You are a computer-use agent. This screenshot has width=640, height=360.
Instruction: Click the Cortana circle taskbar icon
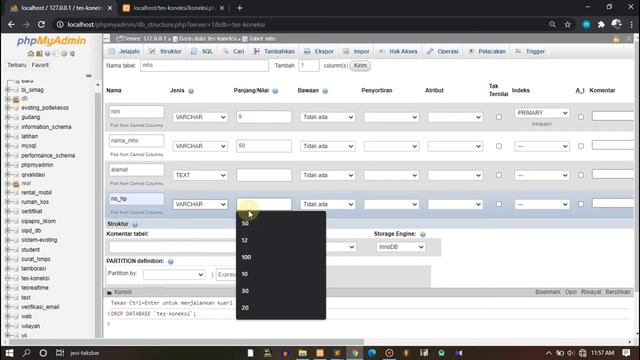point(43,353)
